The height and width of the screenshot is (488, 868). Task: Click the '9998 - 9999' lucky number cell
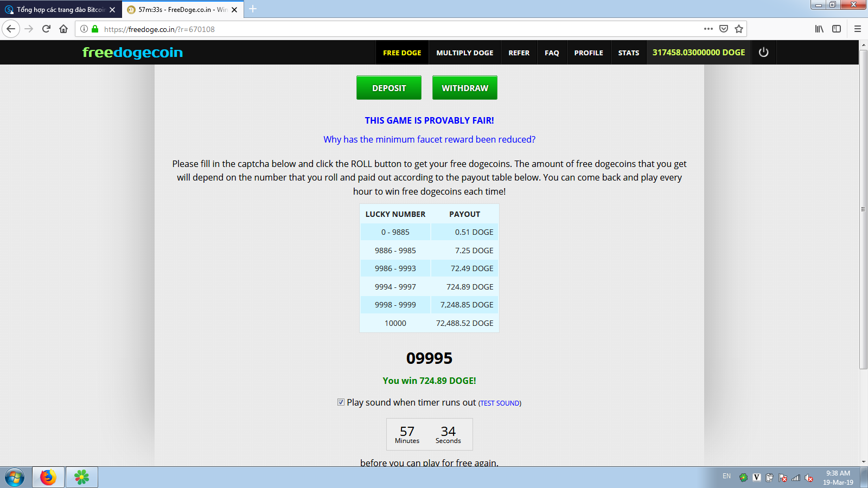395,305
